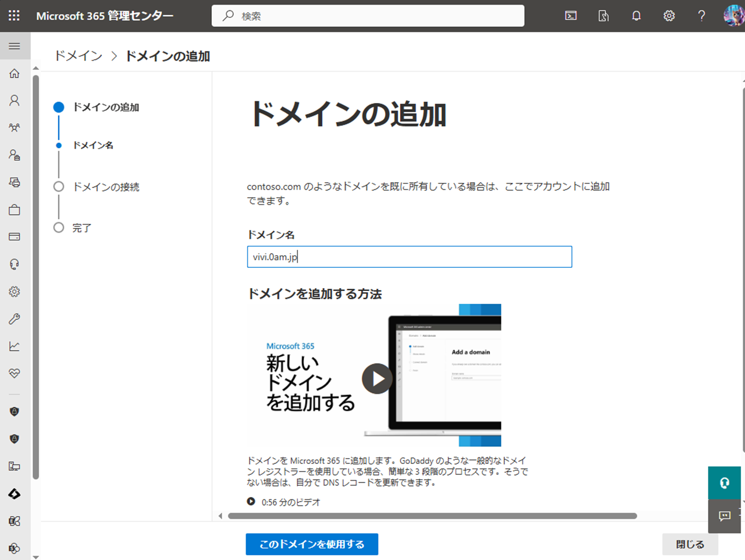The width and height of the screenshot is (745, 560).
Task: Click the teal help headset floating button
Action: coord(724,483)
